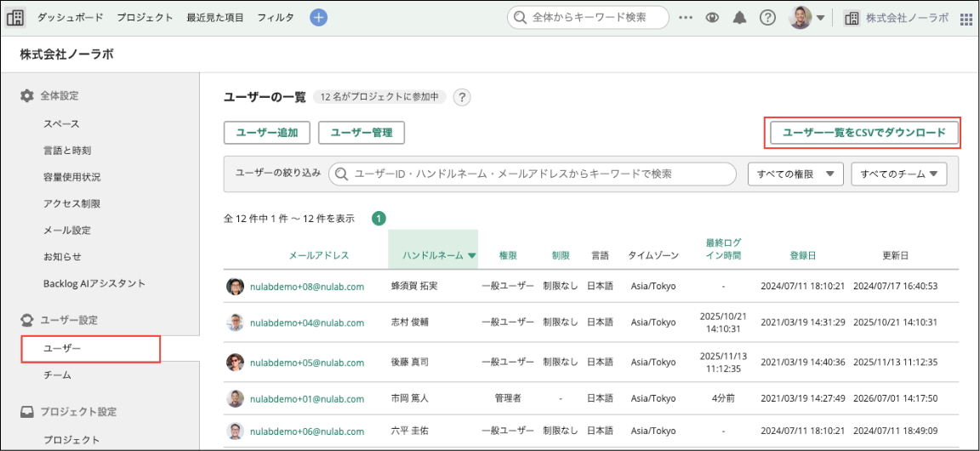The height and width of the screenshot is (451, 980).
Task: Select アクセス制限 in sidebar
Action: (71, 203)
